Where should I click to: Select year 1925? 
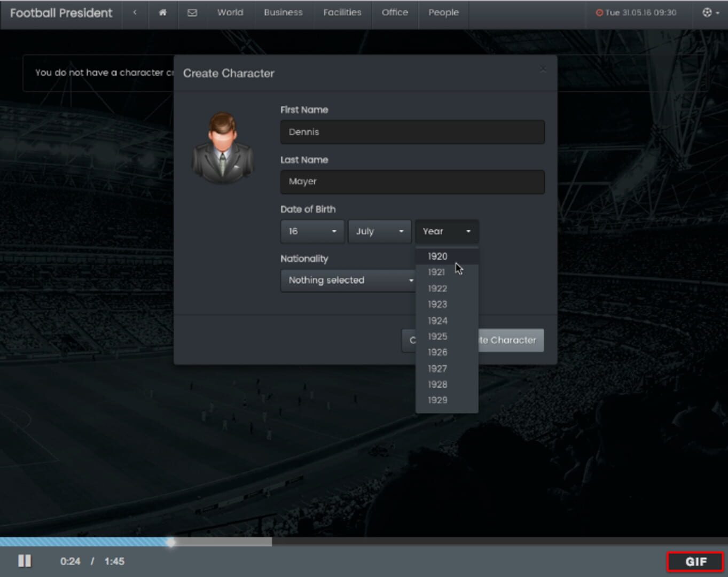click(x=447, y=337)
